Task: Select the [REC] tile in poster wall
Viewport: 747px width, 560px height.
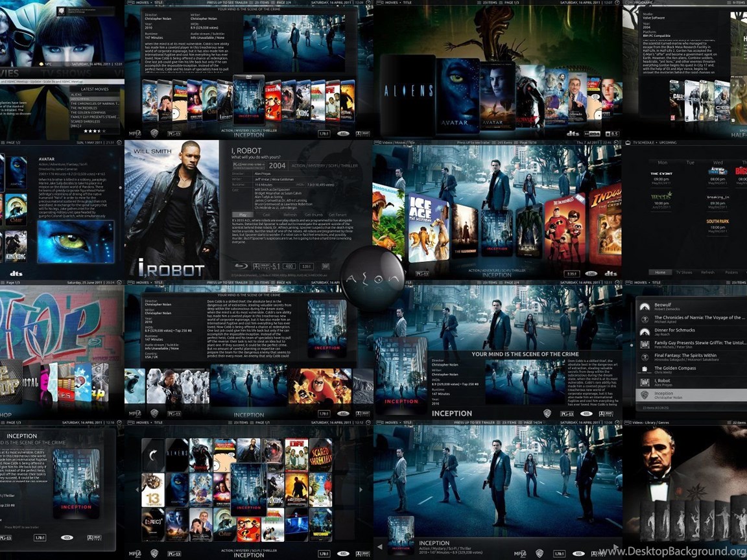Action: (153, 525)
